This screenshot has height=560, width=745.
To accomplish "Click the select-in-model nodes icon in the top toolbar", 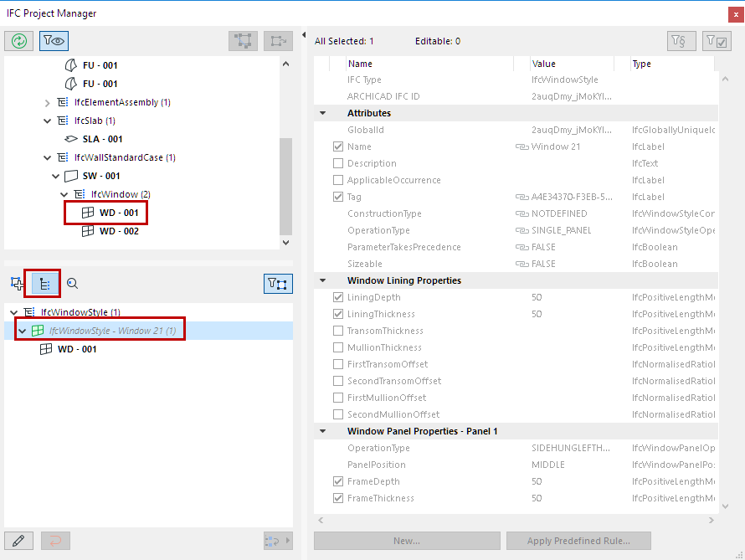I will [x=243, y=41].
